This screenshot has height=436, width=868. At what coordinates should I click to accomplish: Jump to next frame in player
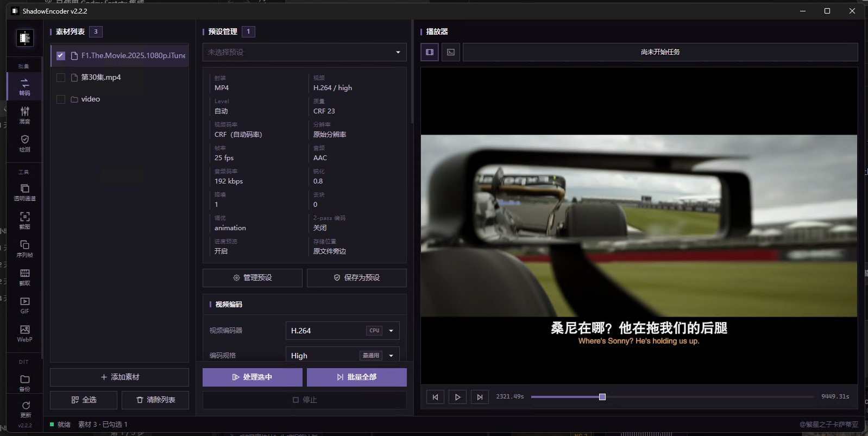pos(480,397)
